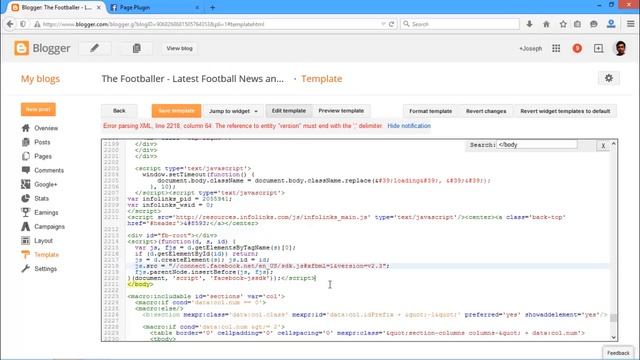The height and width of the screenshot is (360, 640).
Task: Show bookmarks list clipboard icon
Action: [577, 24]
